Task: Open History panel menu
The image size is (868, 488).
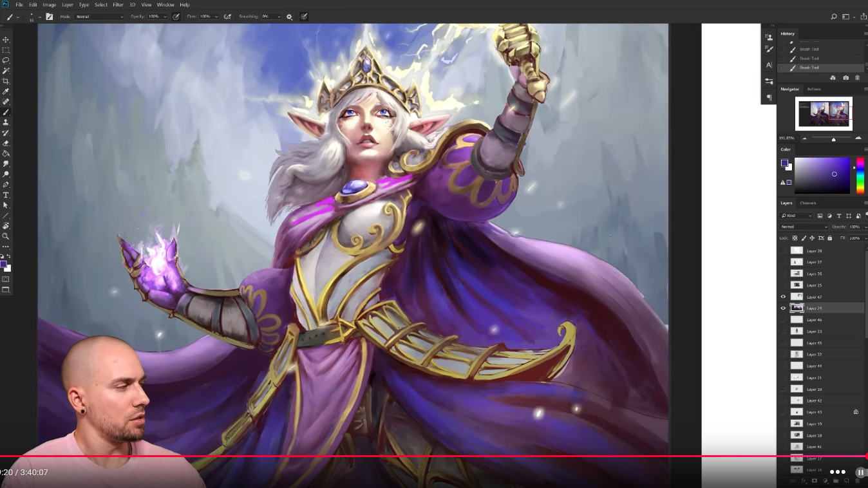Action: point(865,33)
